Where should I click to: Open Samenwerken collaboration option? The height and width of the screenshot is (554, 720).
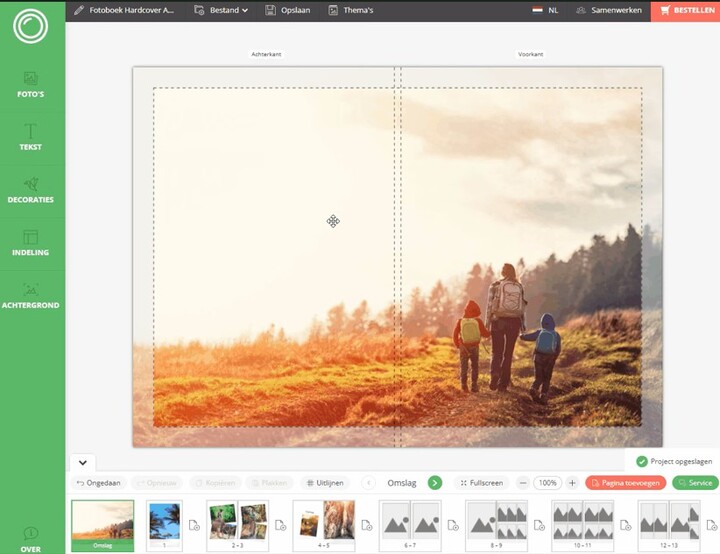[x=608, y=10]
